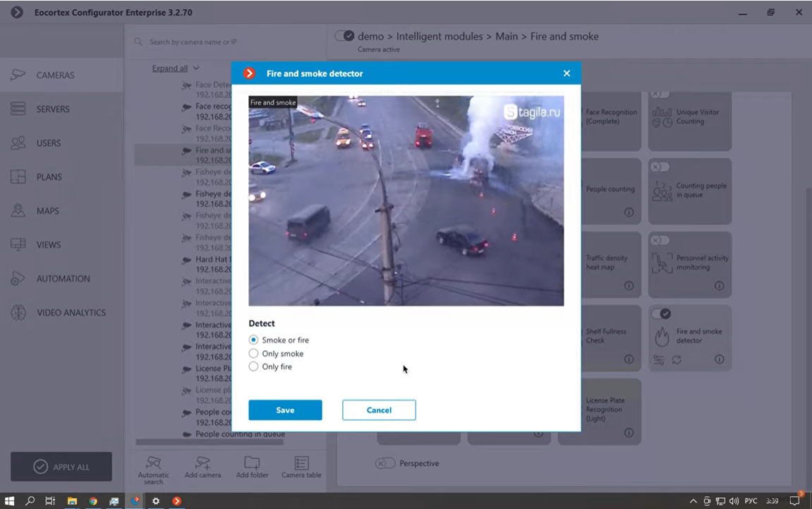Open the Windows notification center
Viewport: 812px width, 509px height.
point(795,501)
